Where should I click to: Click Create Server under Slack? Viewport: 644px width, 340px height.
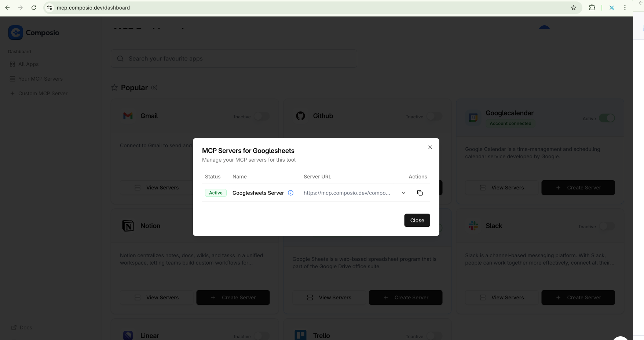(578, 297)
